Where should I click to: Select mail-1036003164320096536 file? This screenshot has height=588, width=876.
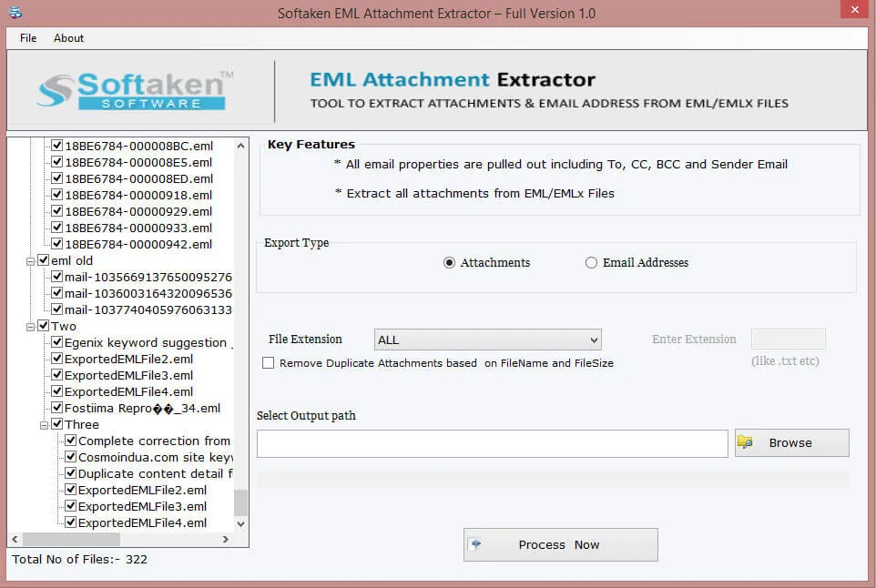[x=148, y=293]
